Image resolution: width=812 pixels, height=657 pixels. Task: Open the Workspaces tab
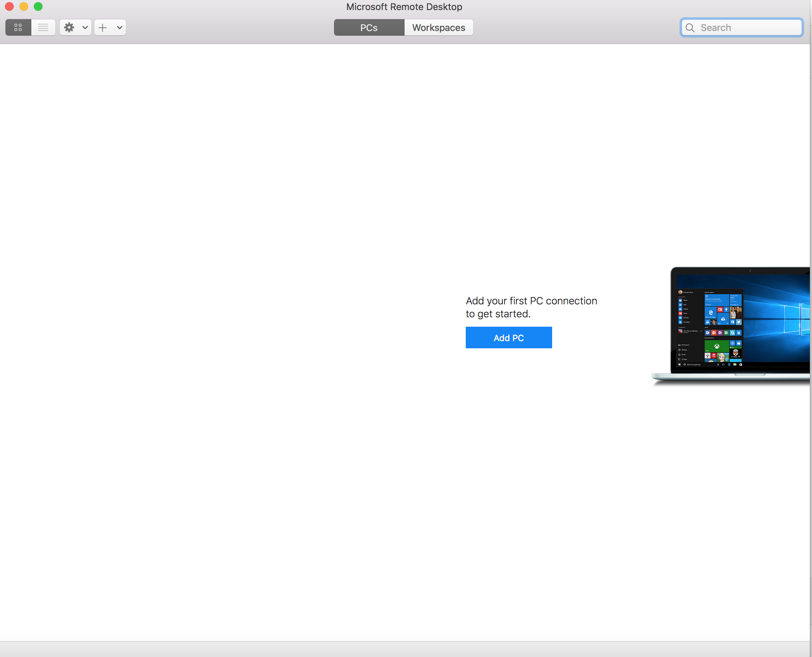tap(438, 28)
